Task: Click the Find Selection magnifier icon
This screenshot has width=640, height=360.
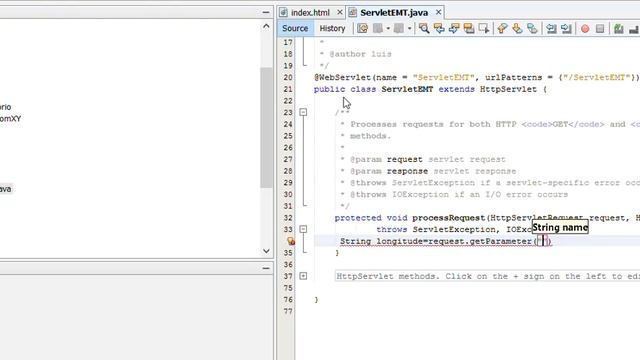Action: (424, 28)
